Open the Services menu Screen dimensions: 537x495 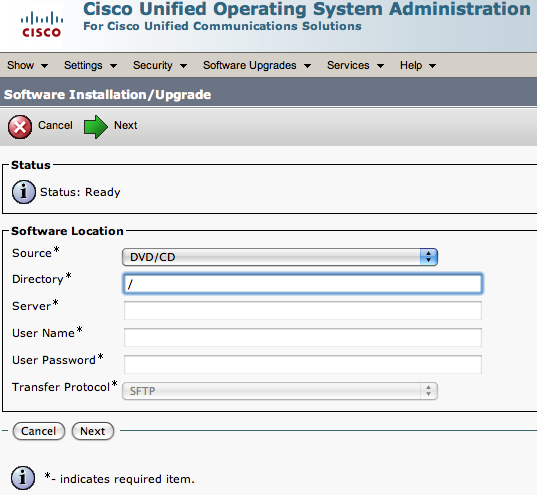coord(355,65)
